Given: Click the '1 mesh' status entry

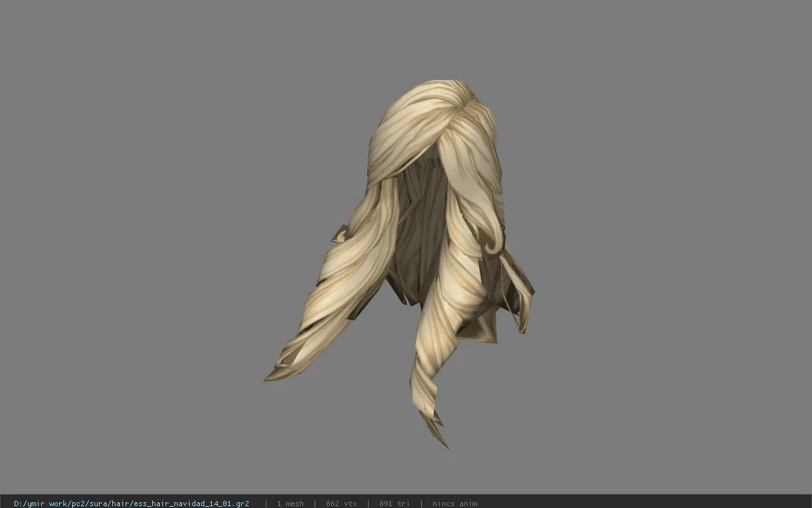Looking at the screenshot, I should point(290,504).
